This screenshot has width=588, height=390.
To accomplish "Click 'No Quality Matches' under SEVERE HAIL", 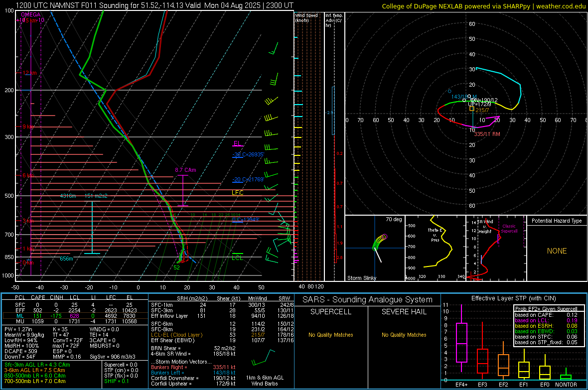I will [x=404, y=335].
